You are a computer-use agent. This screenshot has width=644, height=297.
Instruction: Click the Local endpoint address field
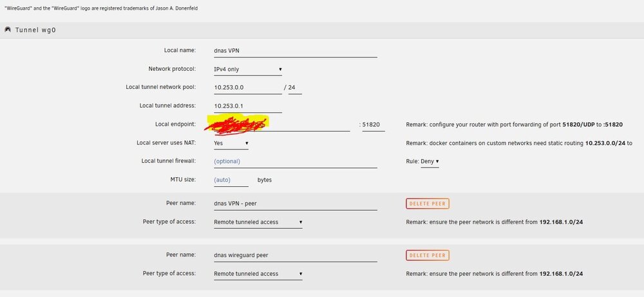282,124
